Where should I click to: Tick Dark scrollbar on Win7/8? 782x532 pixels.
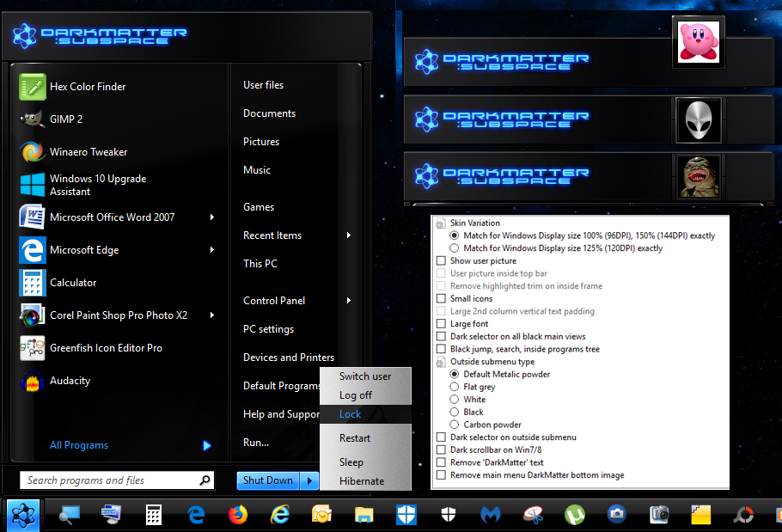pos(441,450)
